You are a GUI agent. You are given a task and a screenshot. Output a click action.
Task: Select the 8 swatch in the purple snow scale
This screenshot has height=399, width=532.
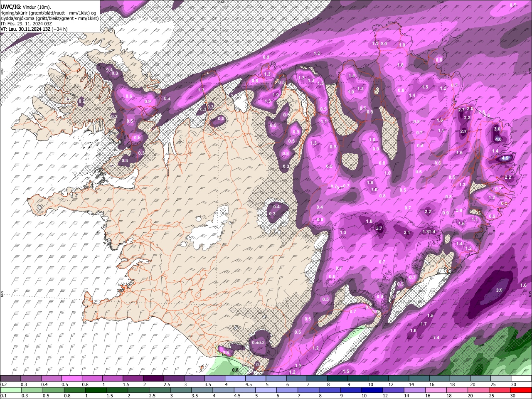click(x=337, y=379)
